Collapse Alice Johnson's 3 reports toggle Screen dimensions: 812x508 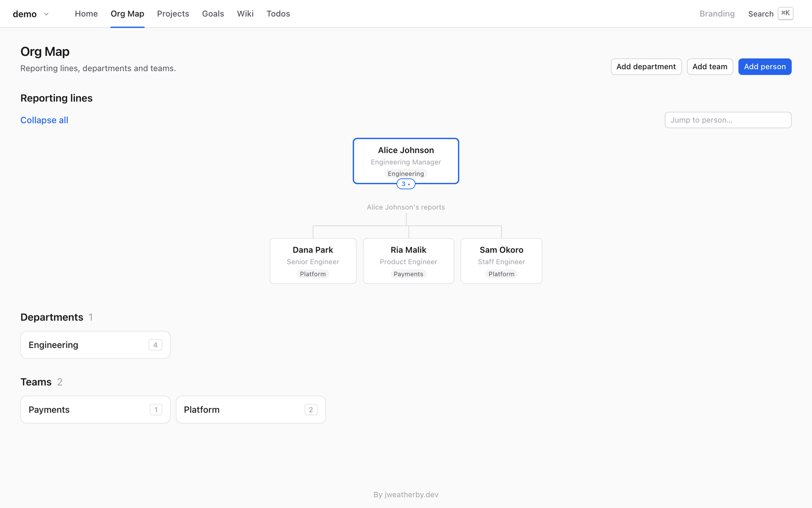406,184
